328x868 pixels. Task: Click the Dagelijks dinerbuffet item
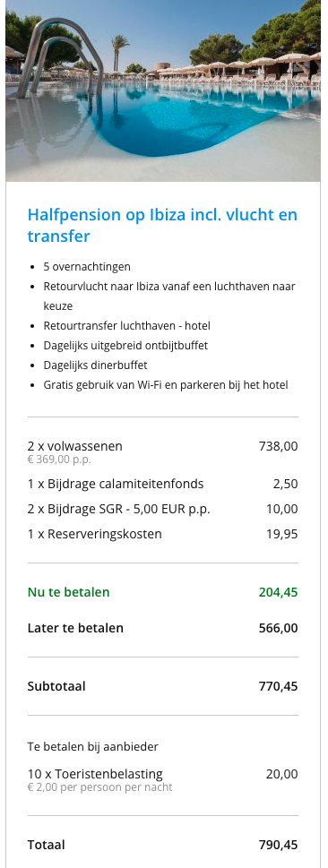pos(95,365)
